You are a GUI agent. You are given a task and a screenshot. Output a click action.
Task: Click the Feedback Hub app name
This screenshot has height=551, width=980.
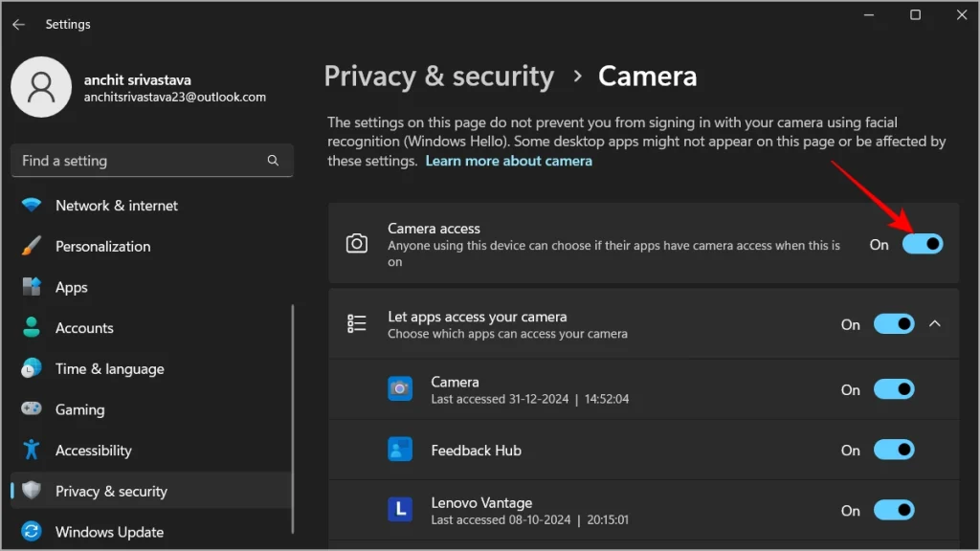(476, 451)
